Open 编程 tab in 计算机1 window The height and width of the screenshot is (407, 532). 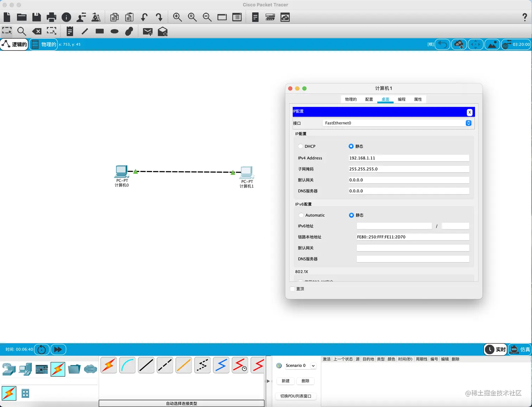pos(402,100)
